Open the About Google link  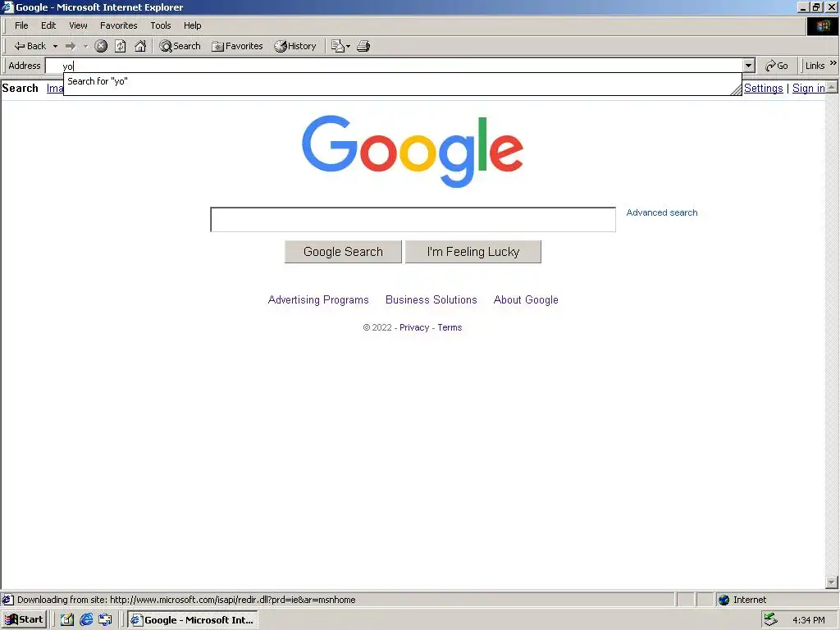(x=526, y=300)
